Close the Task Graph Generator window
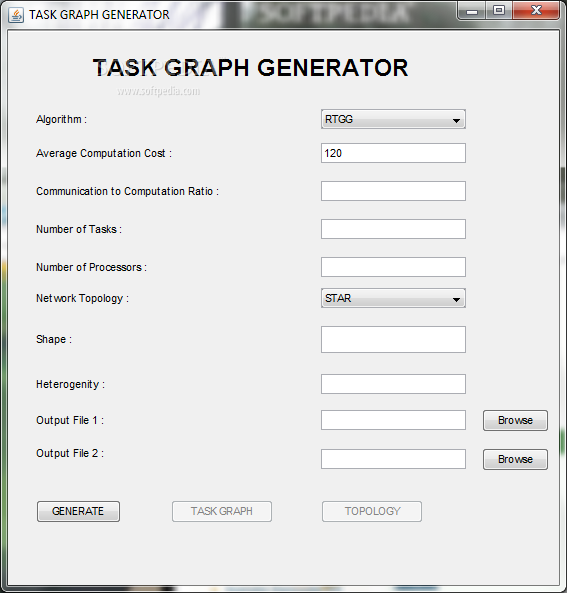Image resolution: width=567 pixels, height=593 pixels. (x=536, y=11)
